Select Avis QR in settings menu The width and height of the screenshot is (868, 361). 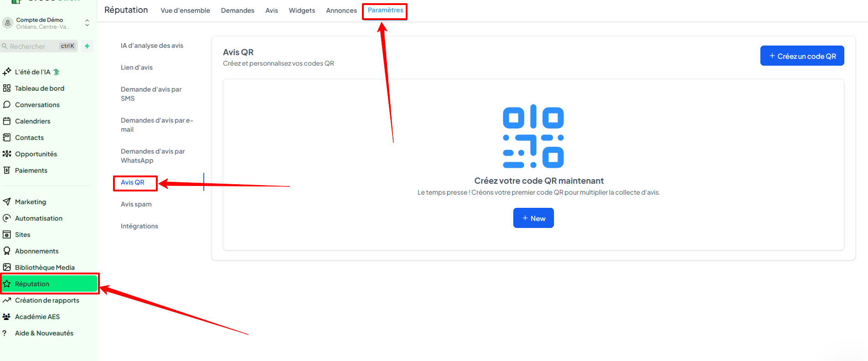point(133,182)
